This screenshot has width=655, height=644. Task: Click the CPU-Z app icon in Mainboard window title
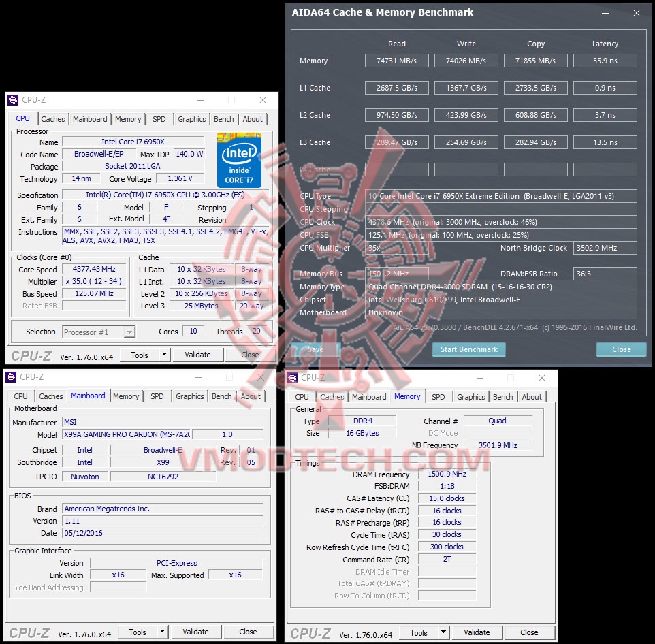[12, 377]
